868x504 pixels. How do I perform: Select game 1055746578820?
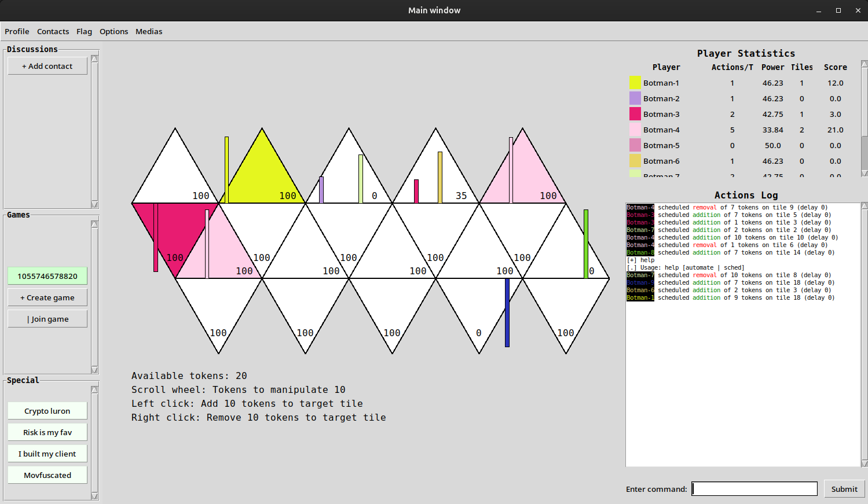coord(47,276)
